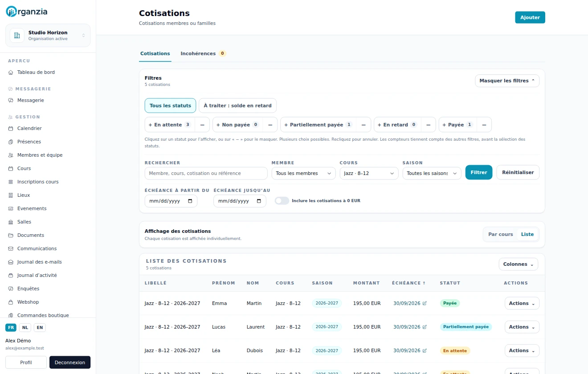
Task: Toggle Inclure les cotisations à 0 EUR
Action: coord(282,201)
